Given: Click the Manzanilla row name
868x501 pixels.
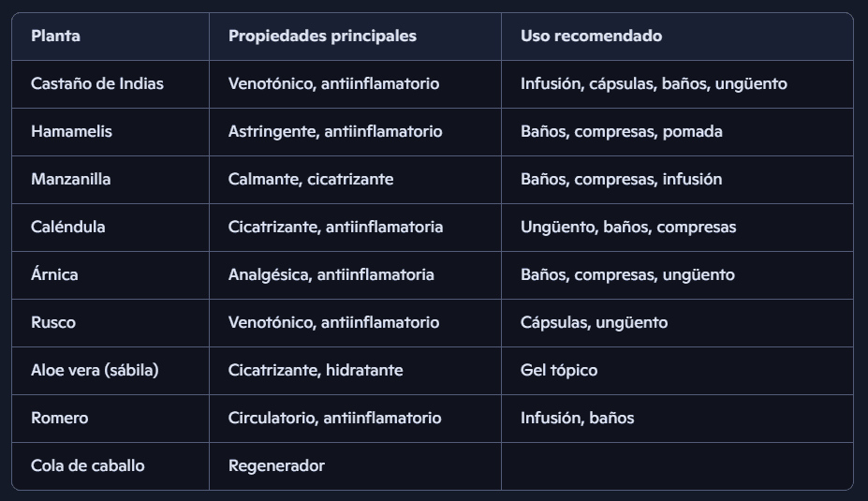Looking at the screenshot, I should 70,179.
